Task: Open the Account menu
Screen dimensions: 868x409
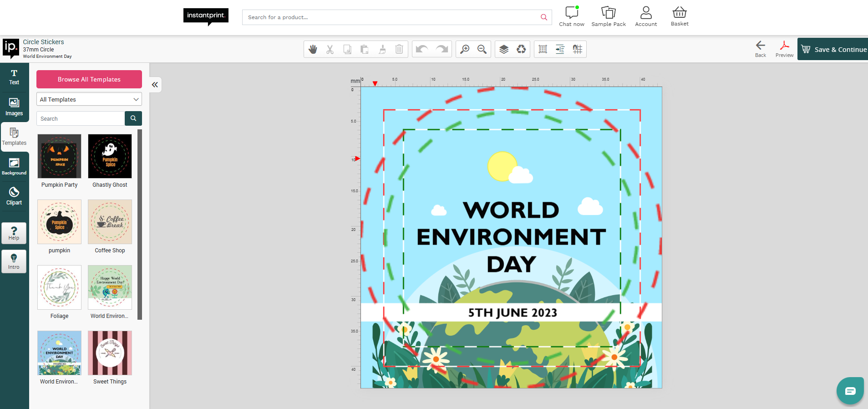Action: [646, 16]
